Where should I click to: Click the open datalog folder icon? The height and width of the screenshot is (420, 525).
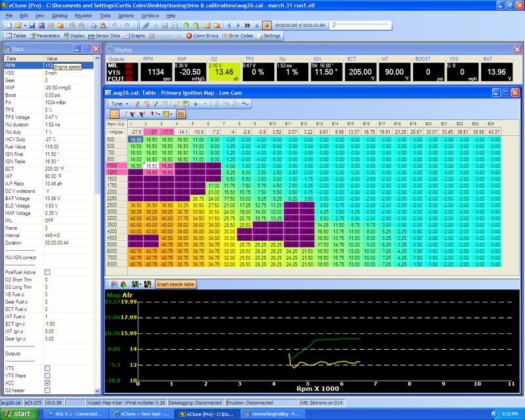pyautogui.click(x=207, y=26)
